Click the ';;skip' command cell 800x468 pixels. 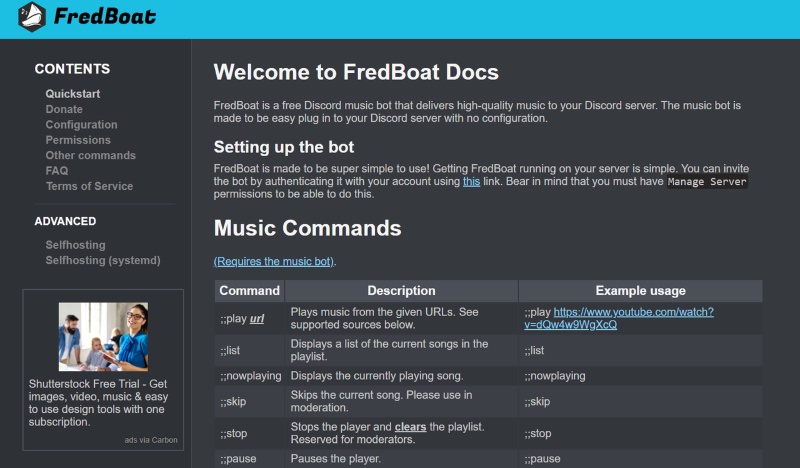pyautogui.click(x=249, y=401)
